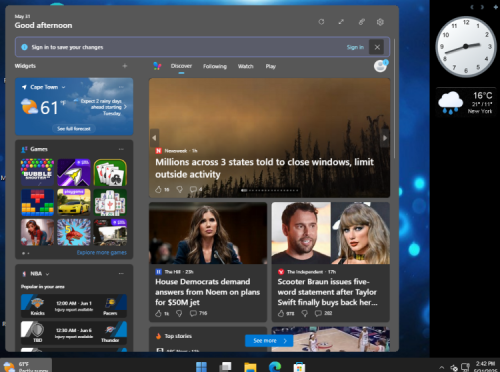Open New York weather desktop gadget
Screen dimensions: 500x372
point(466,102)
